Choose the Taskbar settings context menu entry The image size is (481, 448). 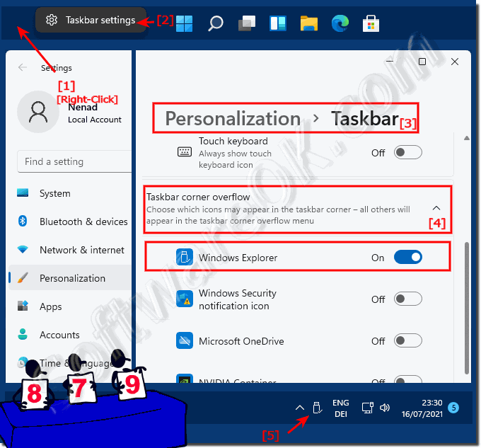91,20
